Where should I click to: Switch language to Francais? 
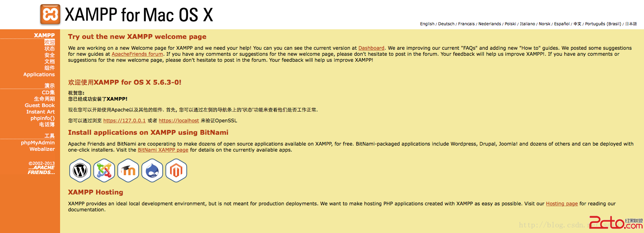tap(467, 24)
